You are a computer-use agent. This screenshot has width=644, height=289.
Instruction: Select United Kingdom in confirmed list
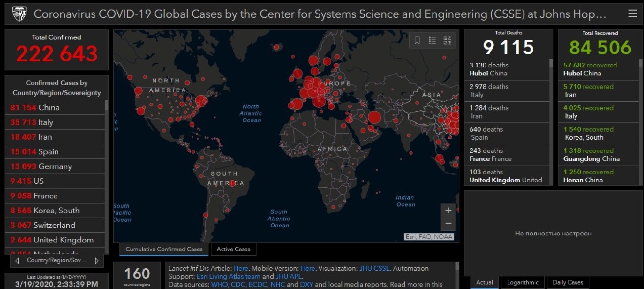click(55, 239)
